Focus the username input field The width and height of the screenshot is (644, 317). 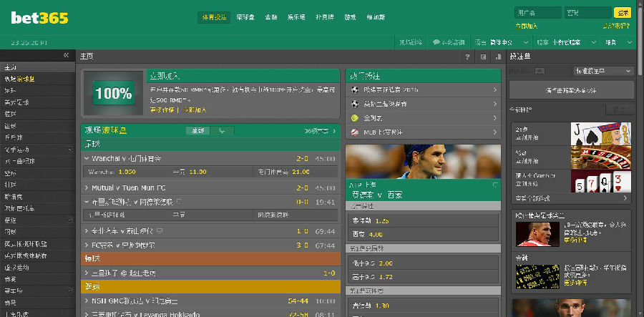point(537,13)
